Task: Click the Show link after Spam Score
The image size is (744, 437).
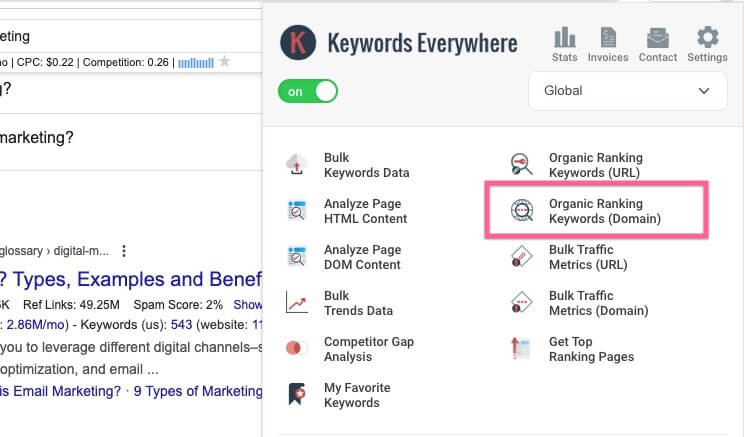Action: (x=248, y=305)
